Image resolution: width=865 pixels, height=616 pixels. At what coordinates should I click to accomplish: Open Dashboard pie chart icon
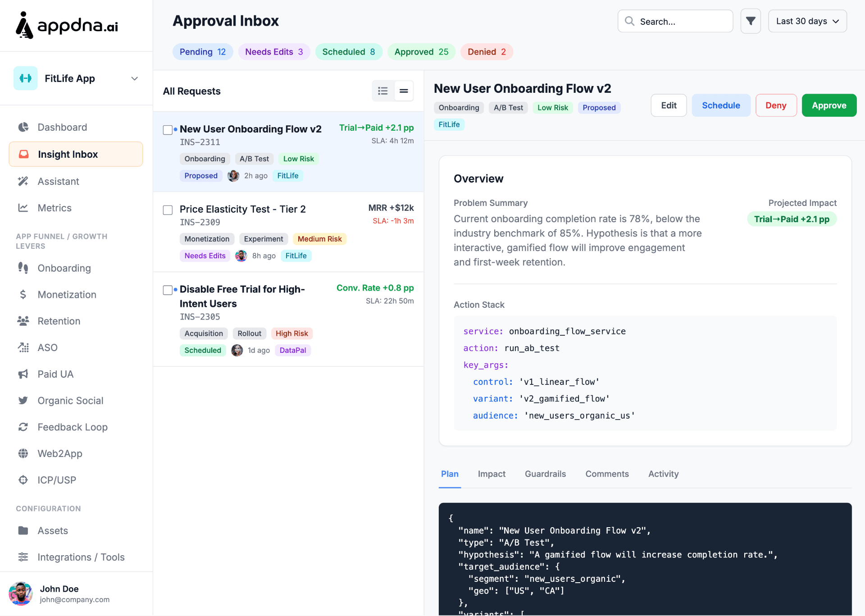23,127
